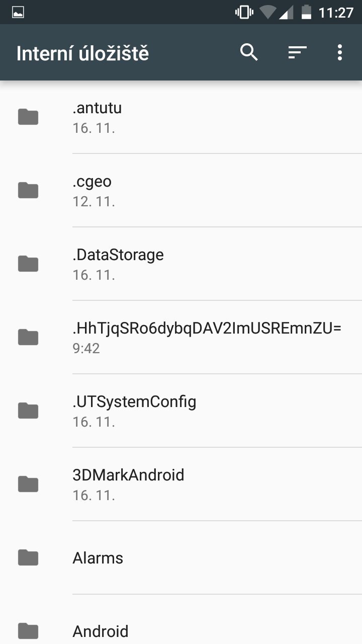The image size is (362, 644).
Task: Tap the Interní úložiště title
Action: point(83,53)
